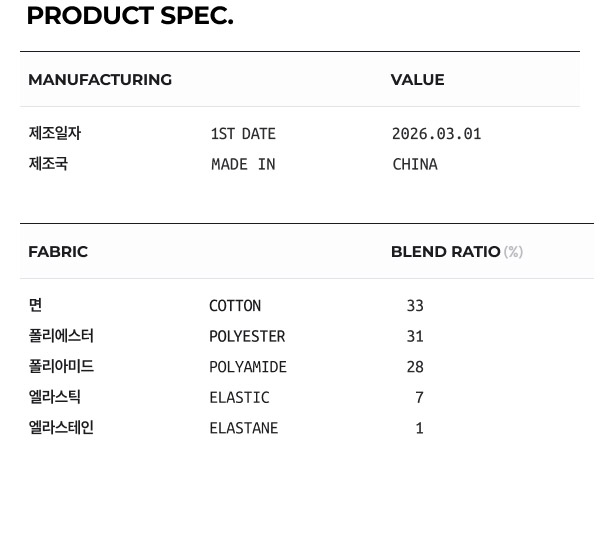
Task: Select the POLYESTER fabric name
Action: [247, 337]
